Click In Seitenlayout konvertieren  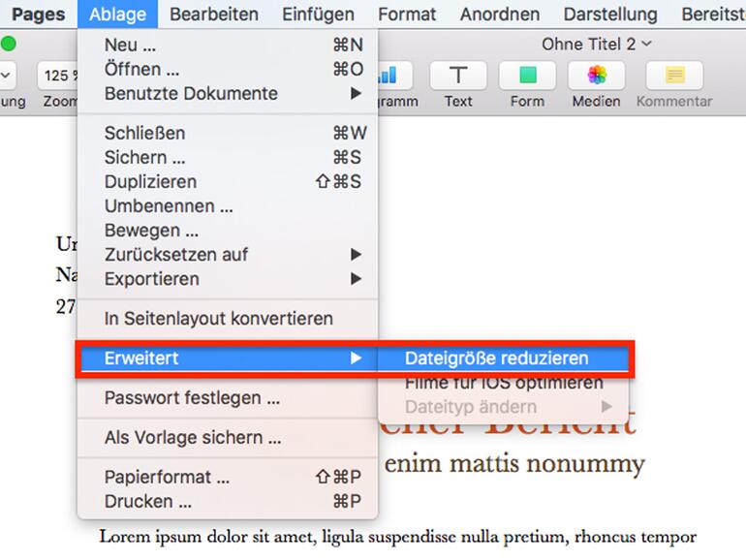point(218,319)
